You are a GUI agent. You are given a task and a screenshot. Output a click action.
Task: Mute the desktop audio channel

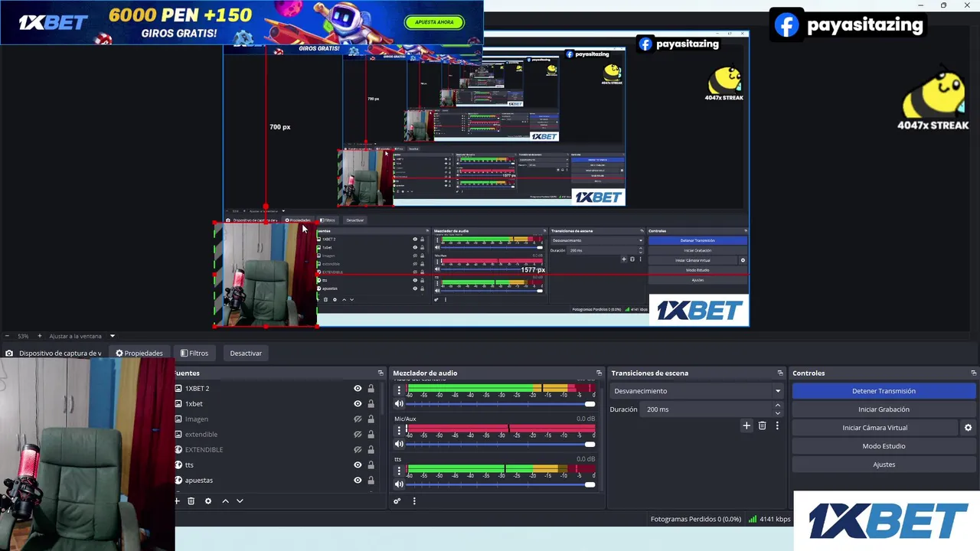399,404
